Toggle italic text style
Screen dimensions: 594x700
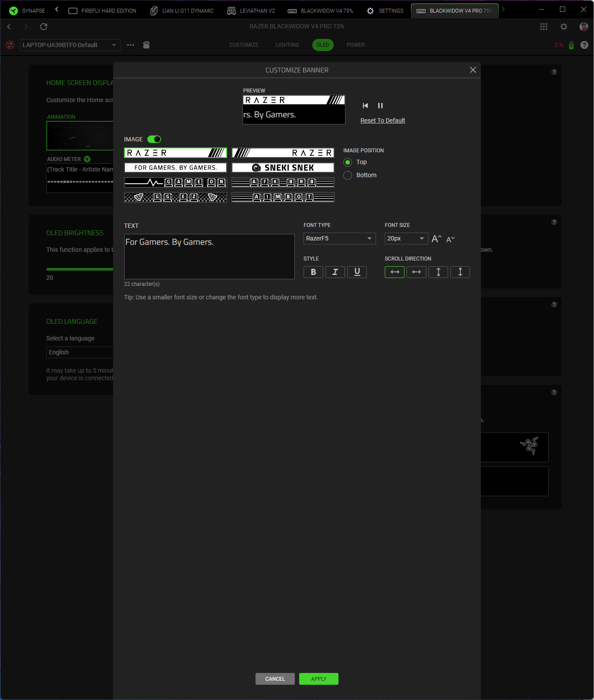click(335, 272)
